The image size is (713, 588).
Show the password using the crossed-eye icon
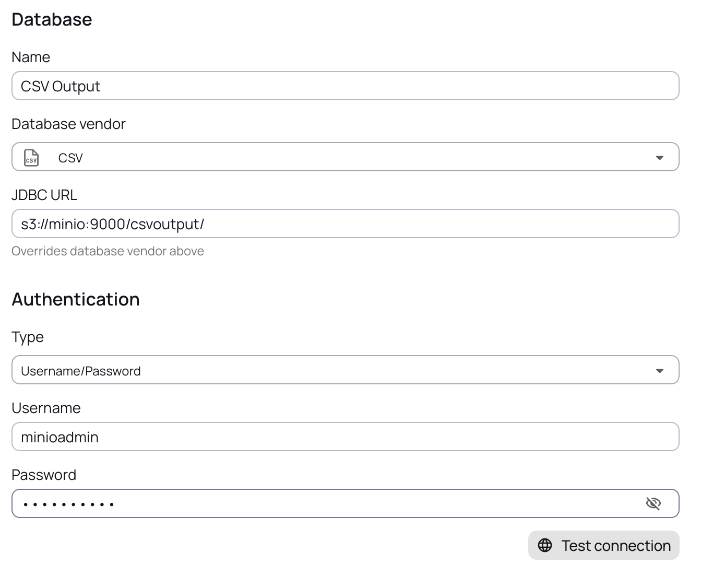coord(653,504)
